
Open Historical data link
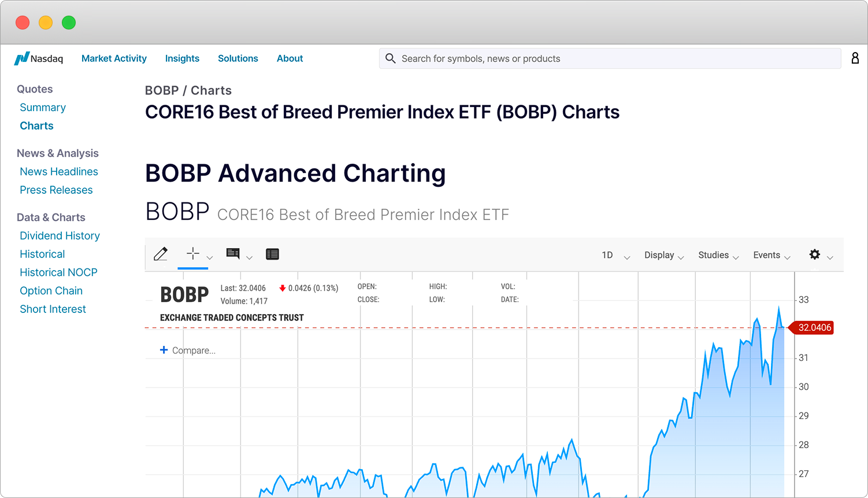pos(42,254)
